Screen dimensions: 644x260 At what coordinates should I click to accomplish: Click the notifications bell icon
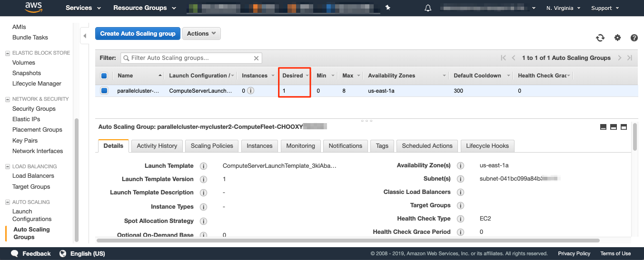click(x=428, y=8)
